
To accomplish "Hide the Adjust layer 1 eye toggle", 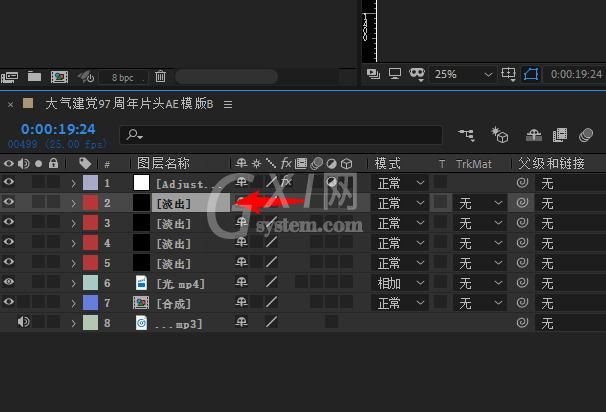I will point(9,182).
